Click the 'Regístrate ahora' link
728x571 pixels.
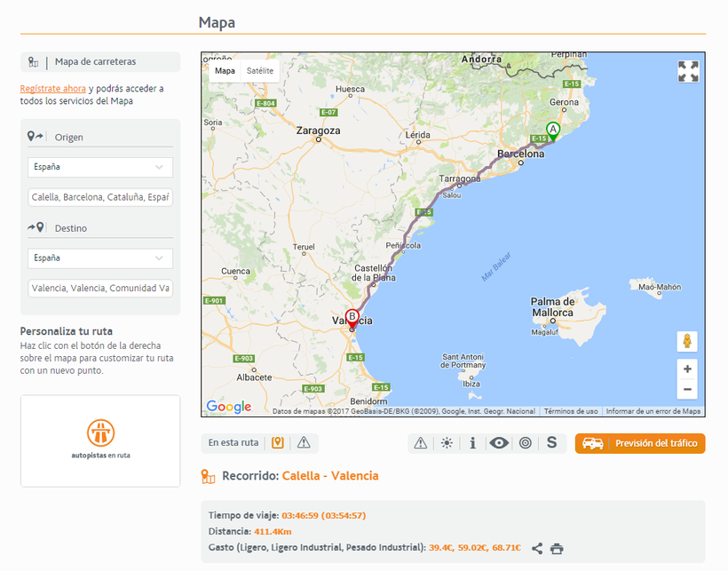pos(53,89)
